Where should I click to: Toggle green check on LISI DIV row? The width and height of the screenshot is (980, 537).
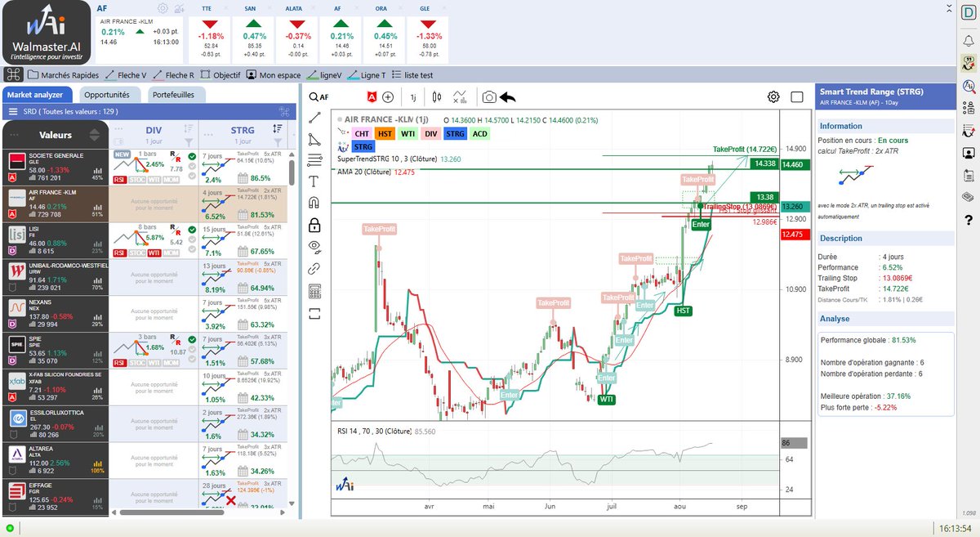[x=190, y=229]
